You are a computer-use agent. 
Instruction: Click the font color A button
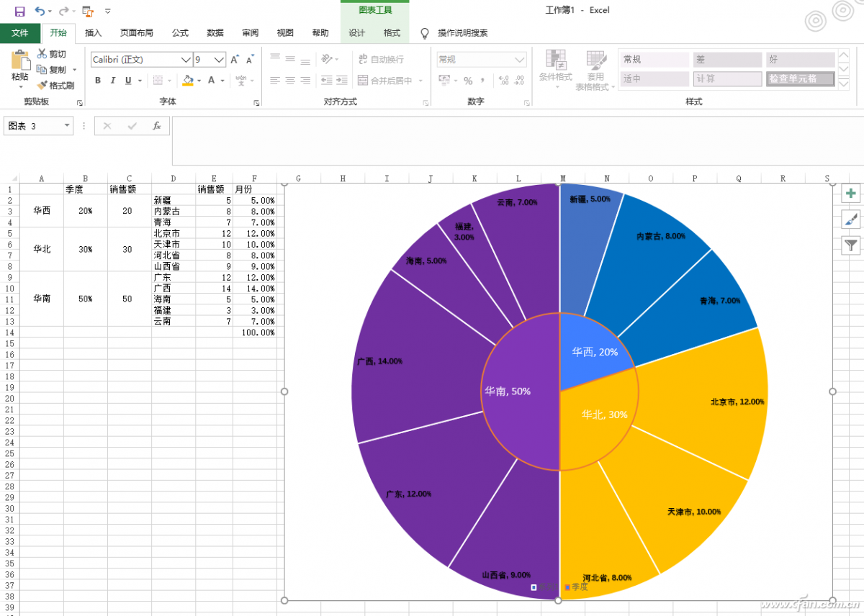point(212,81)
